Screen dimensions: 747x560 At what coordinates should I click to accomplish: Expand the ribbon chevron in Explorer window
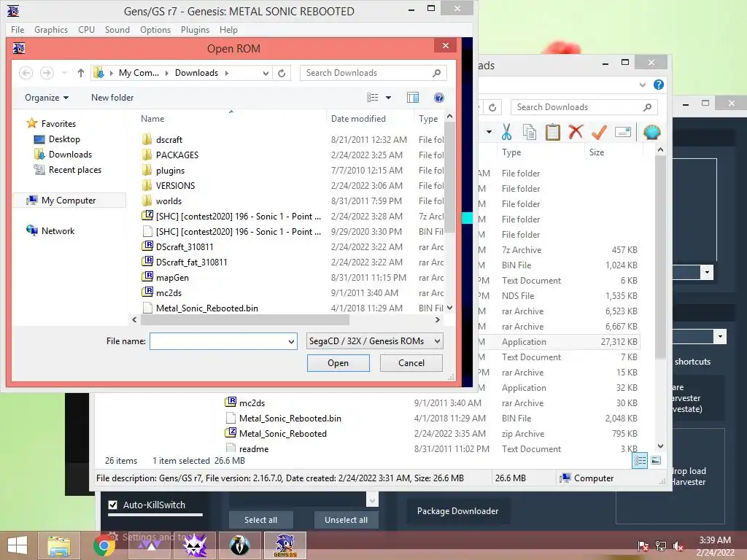[642, 85]
